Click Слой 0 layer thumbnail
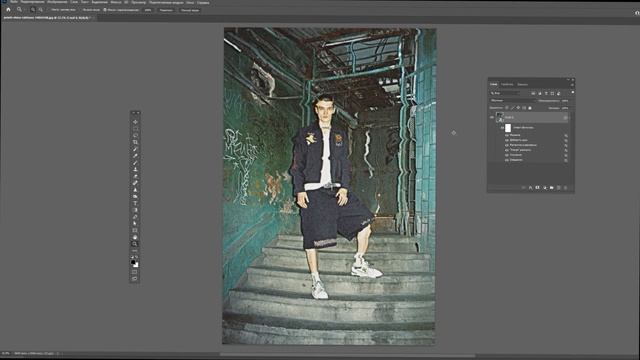This screenshot has height=360, width=640. [x=500, y=118]
